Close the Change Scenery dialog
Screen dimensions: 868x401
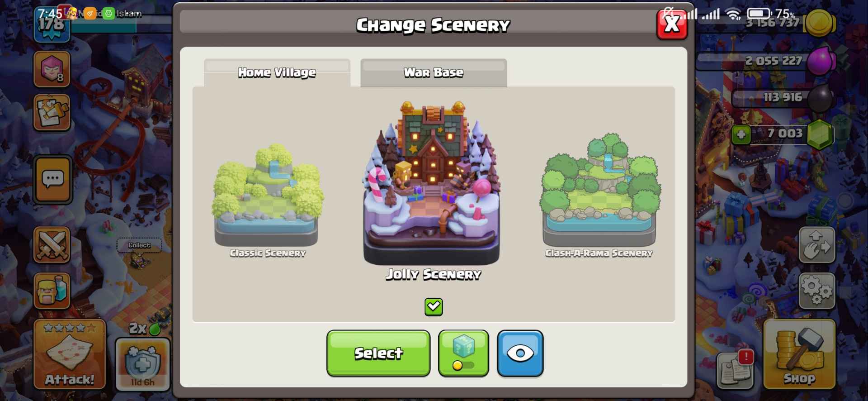coord(672,24)
